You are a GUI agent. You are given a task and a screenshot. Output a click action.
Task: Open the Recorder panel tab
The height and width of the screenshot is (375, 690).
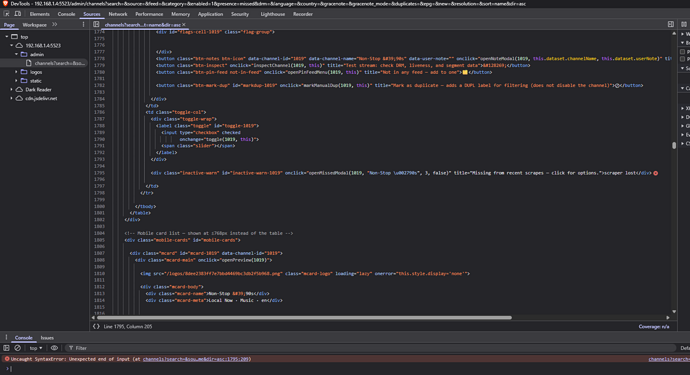click(303, 14)
